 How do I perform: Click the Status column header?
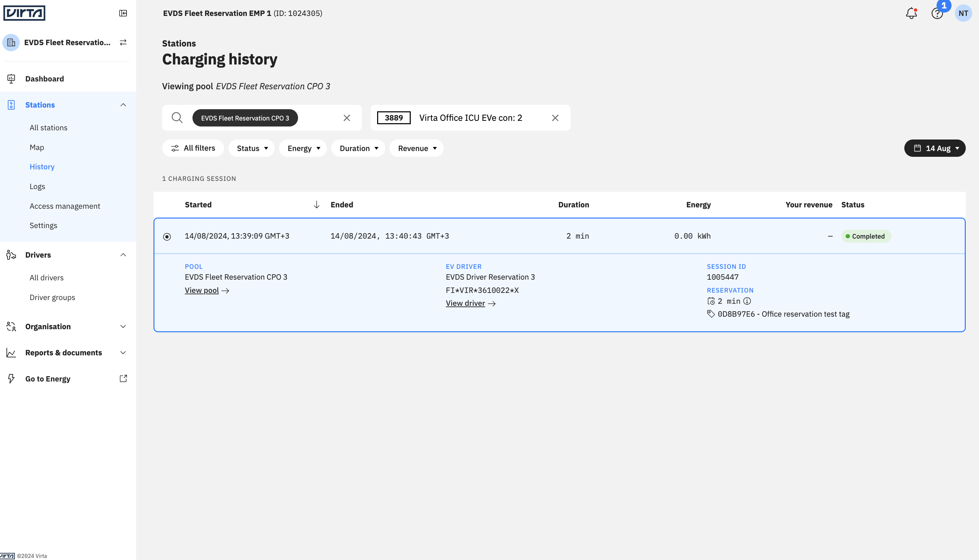pyautogui.click(x=852, y=205)
